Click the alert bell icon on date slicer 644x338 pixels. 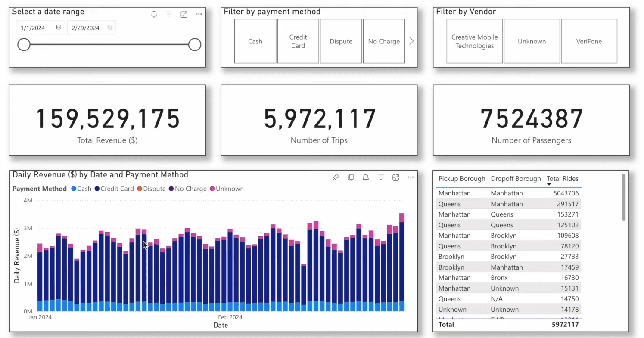154,14
